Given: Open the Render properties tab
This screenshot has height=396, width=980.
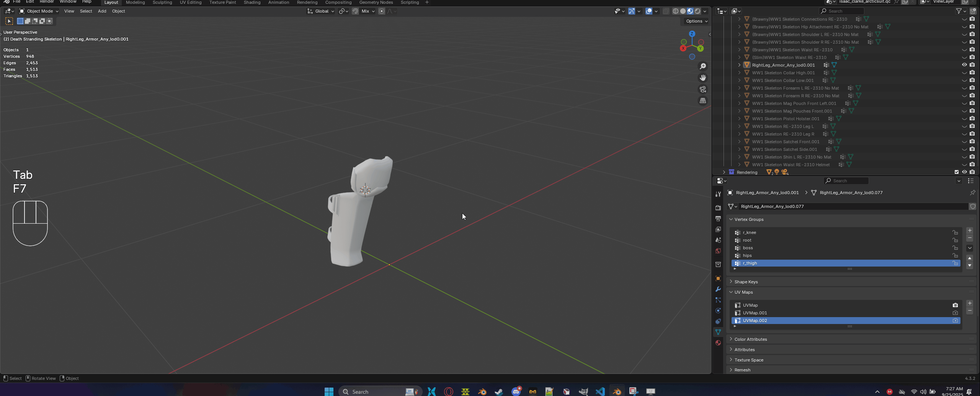Looking at the screenshot, I should tap(718, 208).
